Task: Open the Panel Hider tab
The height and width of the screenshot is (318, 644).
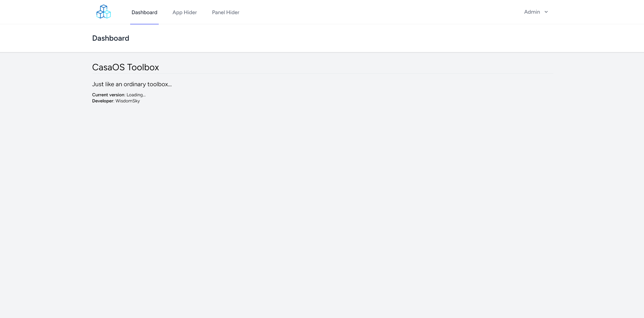Action: [x=225, y=12]
